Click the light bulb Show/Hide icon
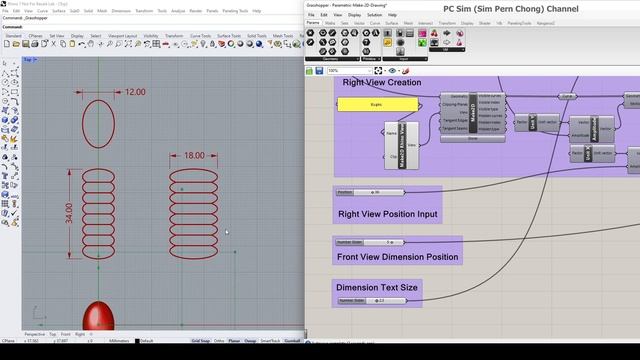 tap(203, 44)
